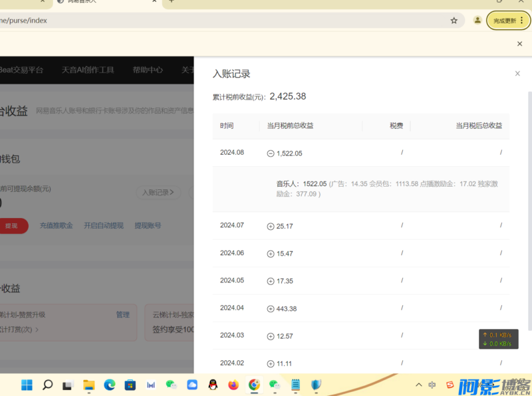Viewport: 532px width, 396px height.
Task: Click the 充值推歌金 link
Action: tap(56, 225)
